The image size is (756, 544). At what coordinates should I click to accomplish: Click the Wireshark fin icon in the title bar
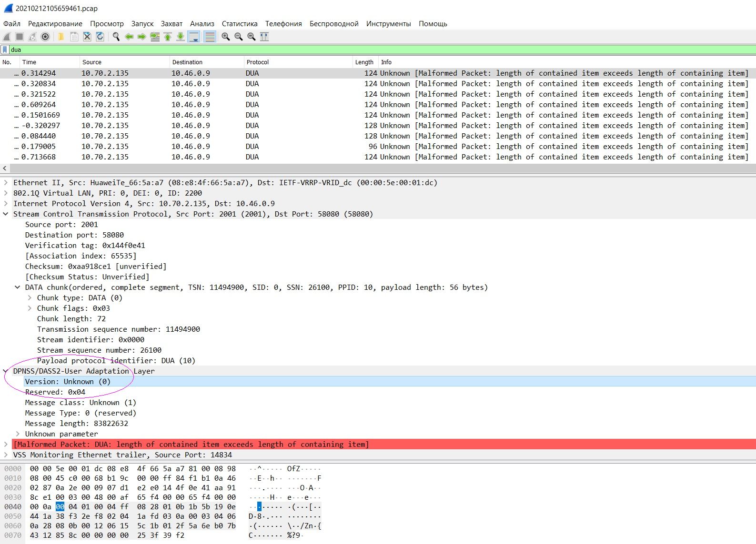pos(8,8)
